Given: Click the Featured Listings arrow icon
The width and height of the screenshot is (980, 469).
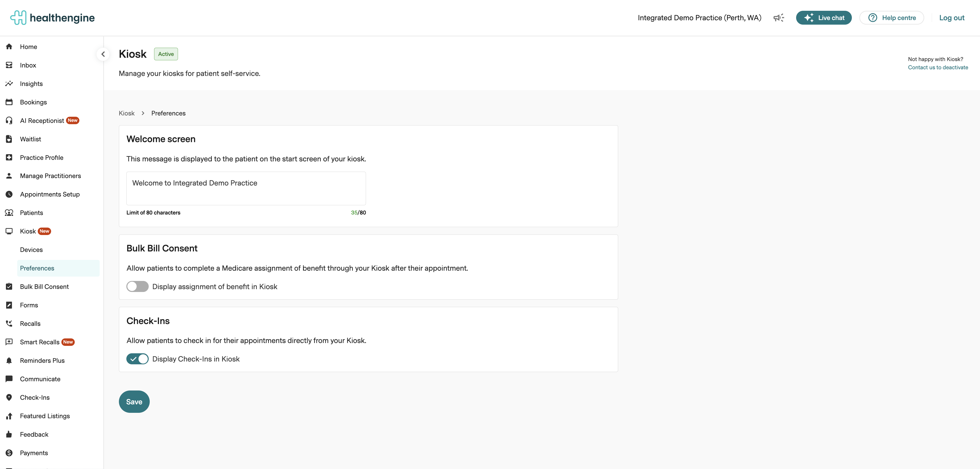Looking at the screenshot, I should coord(9,416).
